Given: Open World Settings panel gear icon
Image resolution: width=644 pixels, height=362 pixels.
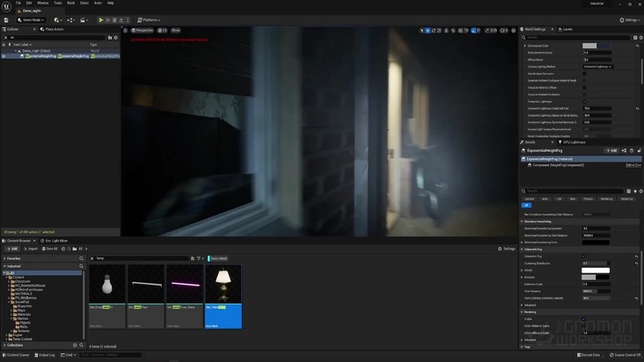Looking at the screenshot, I should 640,37.
